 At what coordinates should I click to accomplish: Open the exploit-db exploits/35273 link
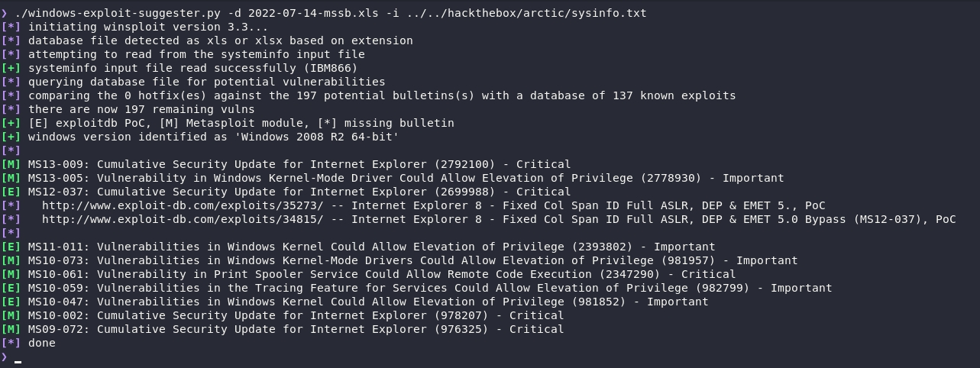[x=183, y=205]
